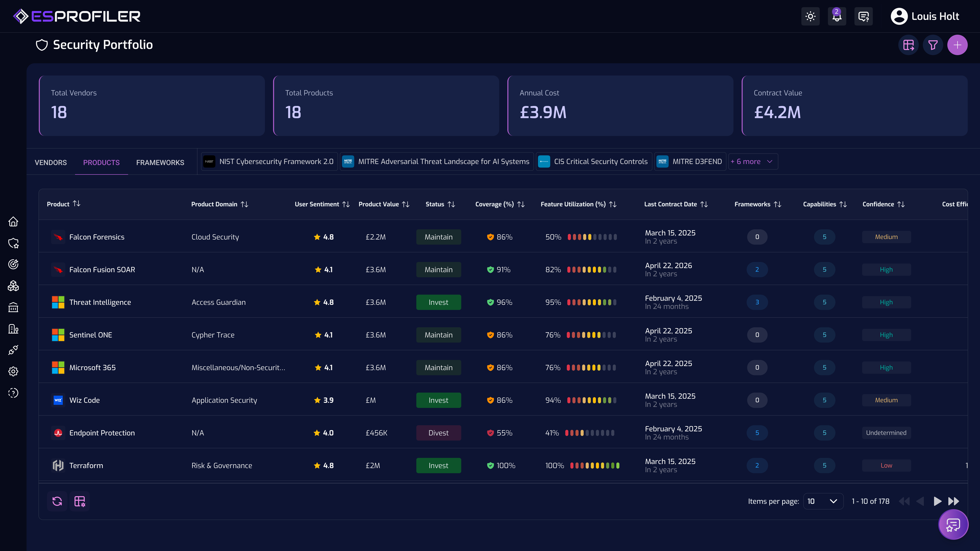
Task: Toggle the light/dark theme sun icon
Action: (810, 16)
